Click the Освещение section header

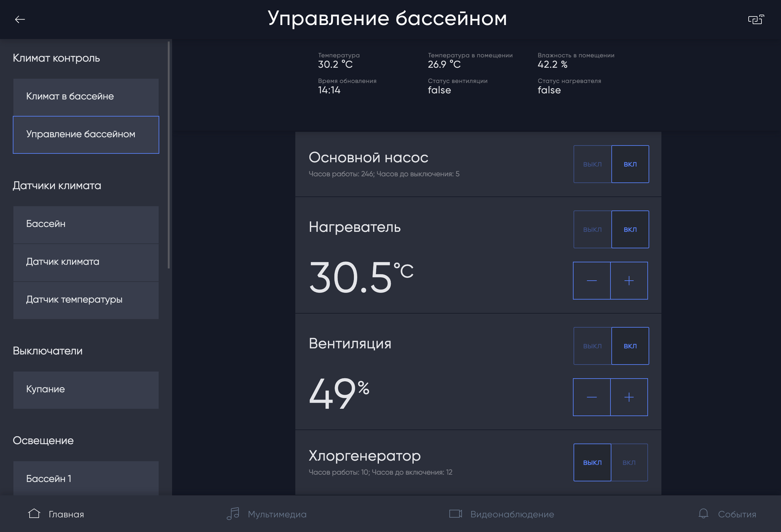[x=43, y=440]
